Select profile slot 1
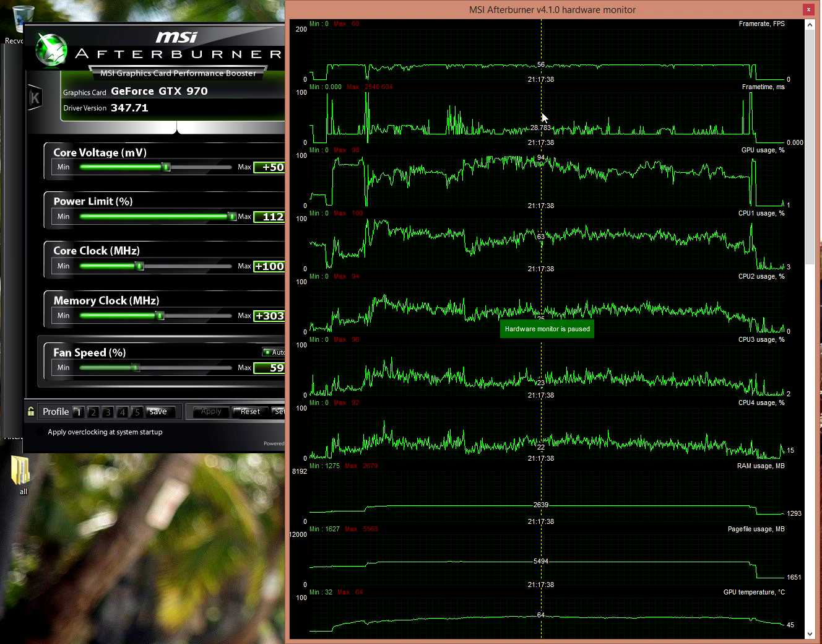The image size is (822, 644). pyautogui.click(x=78, y=412)
